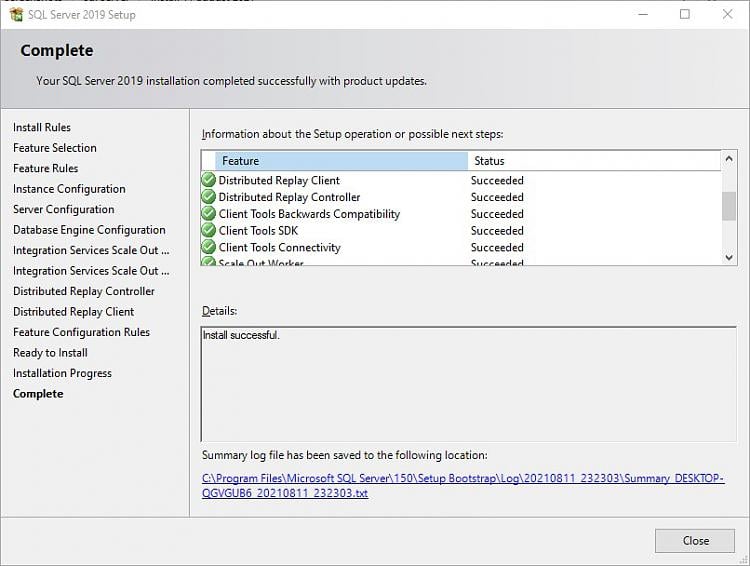
Task: Click Succeeded status for Client Tools Connectivity
Action: tap(497, 247)
